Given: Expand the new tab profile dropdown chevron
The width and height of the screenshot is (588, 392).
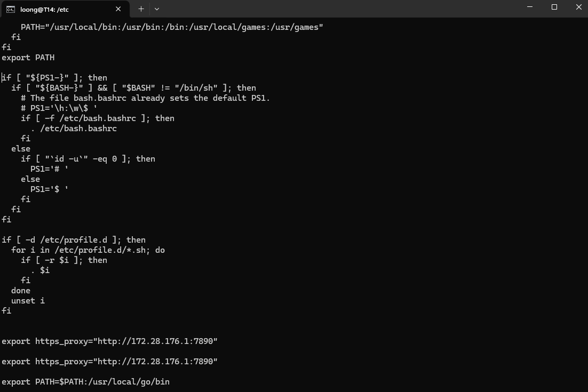Looking at the screenshot, I should (157, 9).
